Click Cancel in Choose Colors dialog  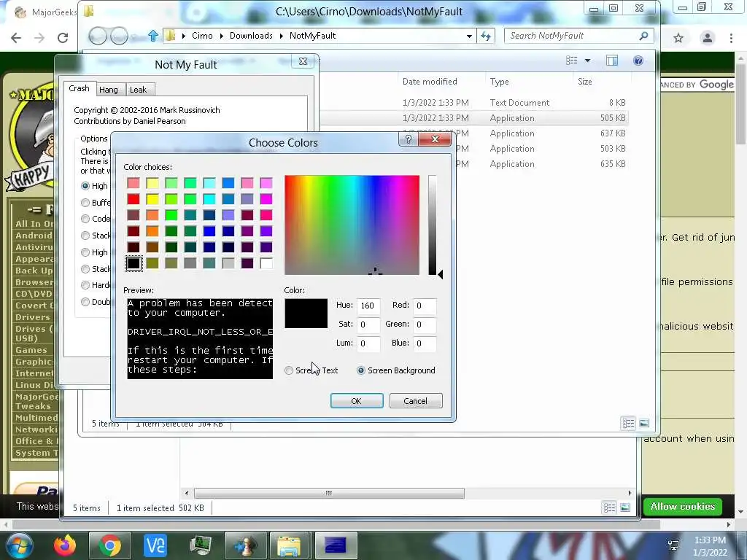pos(415,401)
